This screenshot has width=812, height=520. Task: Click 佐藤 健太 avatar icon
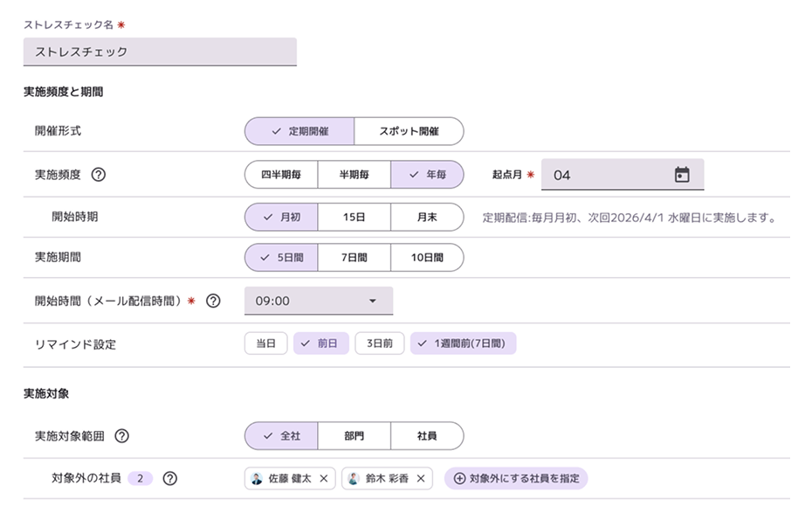tap(257, 479)
